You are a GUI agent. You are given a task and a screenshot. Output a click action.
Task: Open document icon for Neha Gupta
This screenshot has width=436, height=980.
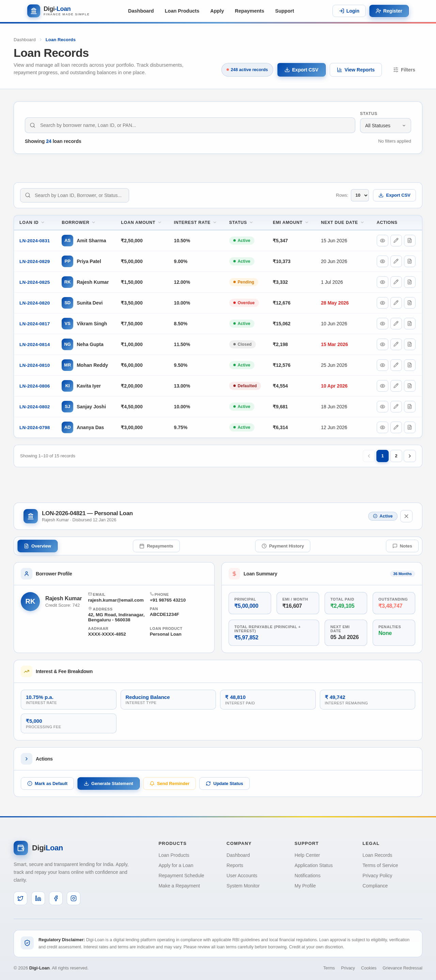coord(410,344)
